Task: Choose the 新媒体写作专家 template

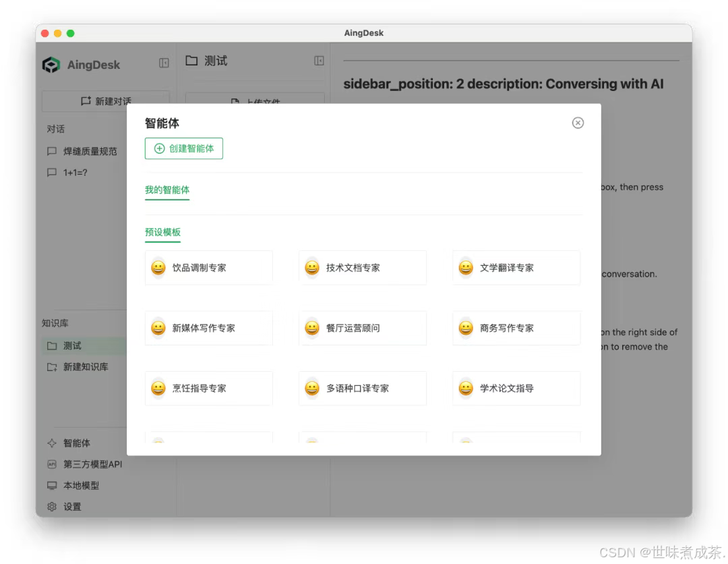Action: [x=209, y=328]
